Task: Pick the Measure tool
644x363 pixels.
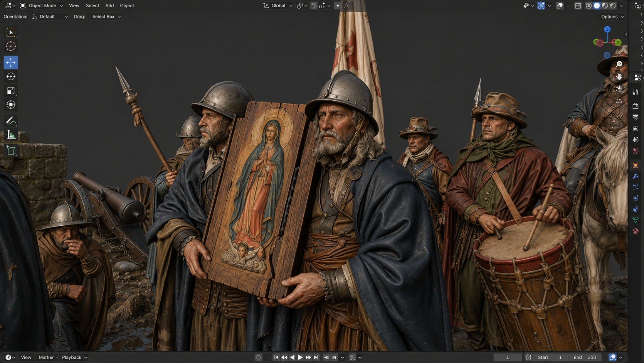Action: coord(11,135)
